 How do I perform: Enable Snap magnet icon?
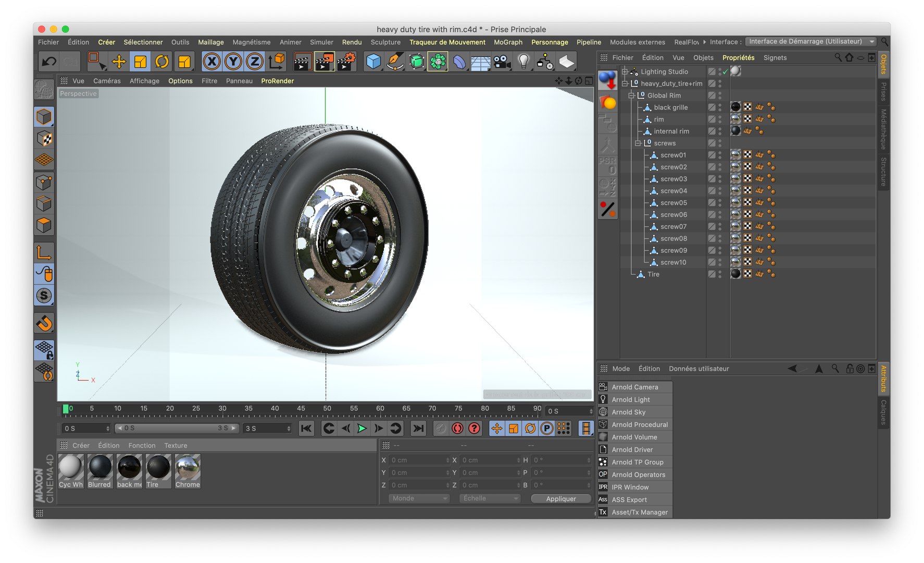[44, 323]
